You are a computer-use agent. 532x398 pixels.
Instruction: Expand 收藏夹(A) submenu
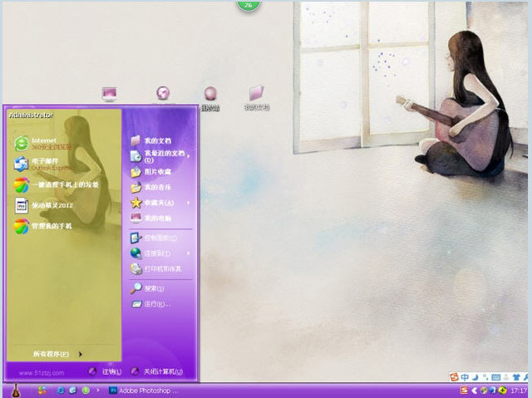click(160, 203)
